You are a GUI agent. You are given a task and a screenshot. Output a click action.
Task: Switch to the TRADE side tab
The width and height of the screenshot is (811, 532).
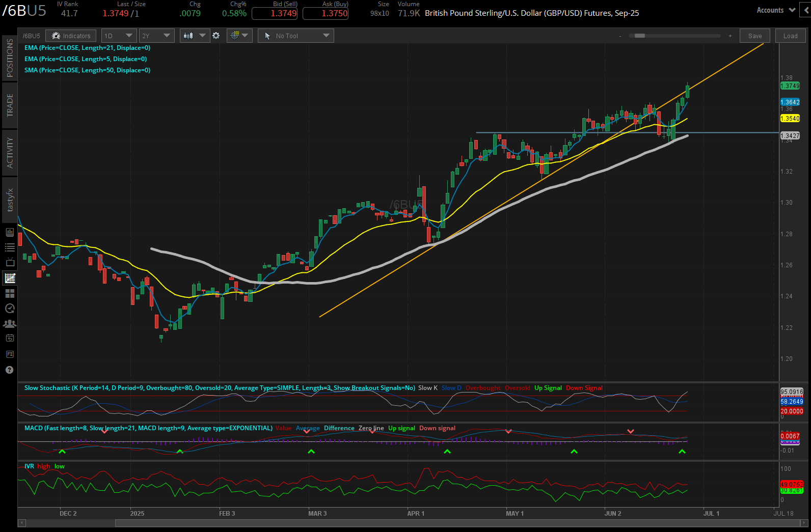click(10, 105)
